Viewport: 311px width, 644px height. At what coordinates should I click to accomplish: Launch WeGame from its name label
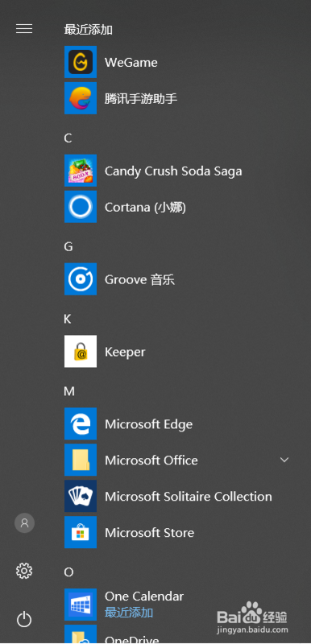131,63
